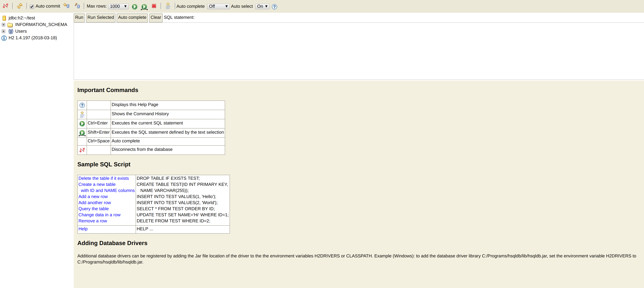Click the disconnect from database icon
644x288 pixels.
click(6, 6)
